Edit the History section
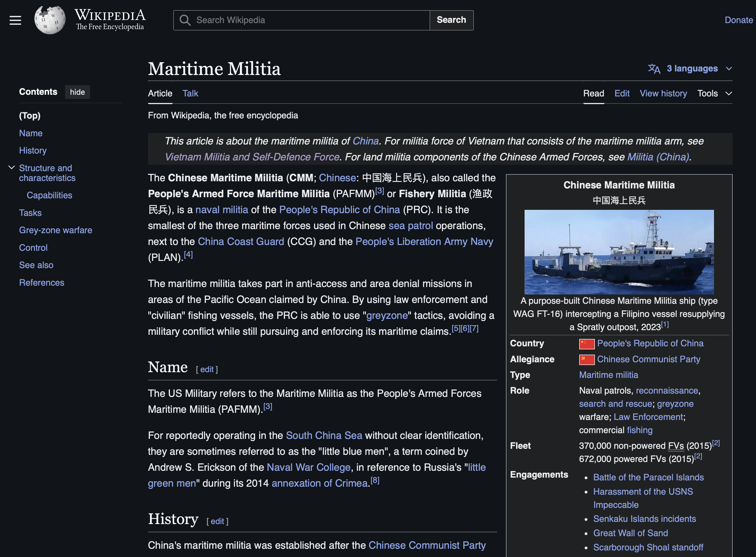756x557 pixels. tap(217, 521)
